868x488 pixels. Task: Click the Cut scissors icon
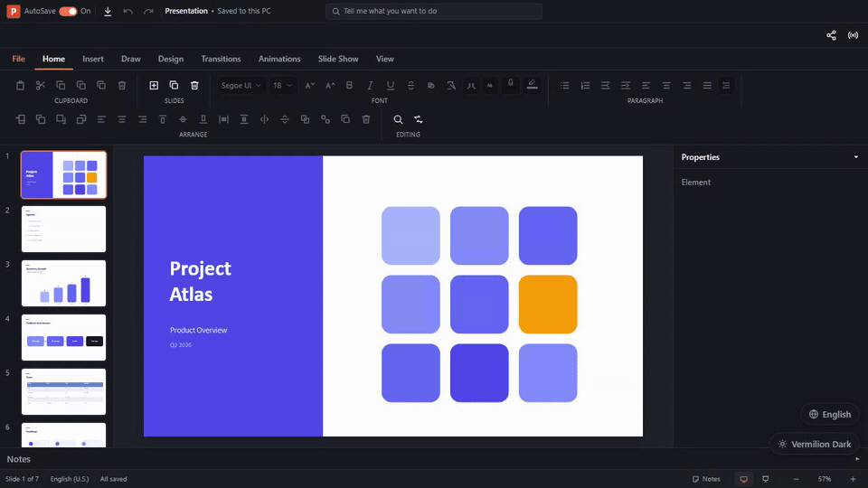coord(41,85)
